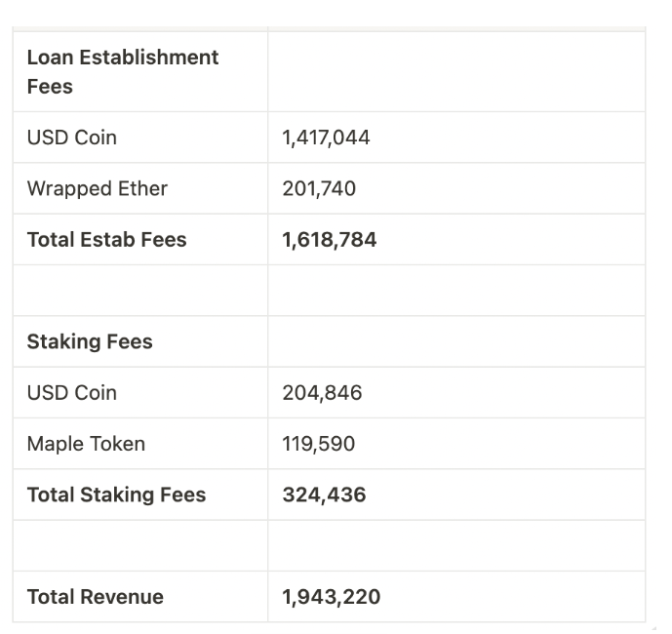Screen dimensions: 672x634
Task: Click the Maple Token label cell
Action: pos(140,444)
